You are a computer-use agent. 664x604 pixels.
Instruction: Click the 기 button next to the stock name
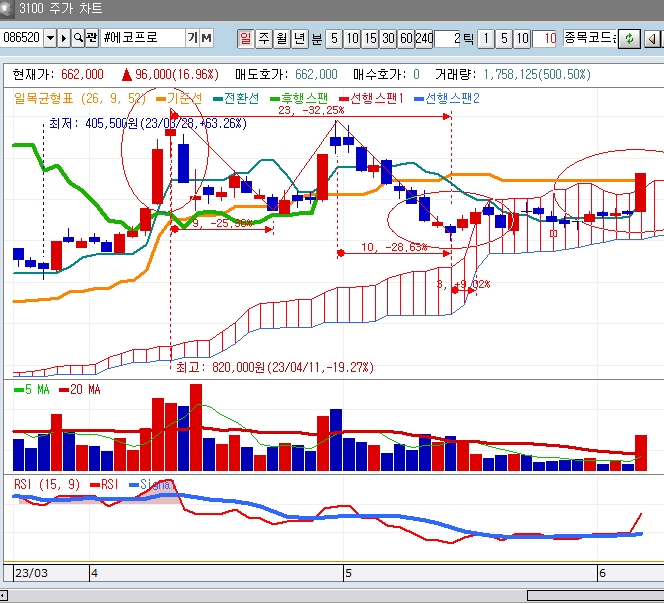click(192, 38)
